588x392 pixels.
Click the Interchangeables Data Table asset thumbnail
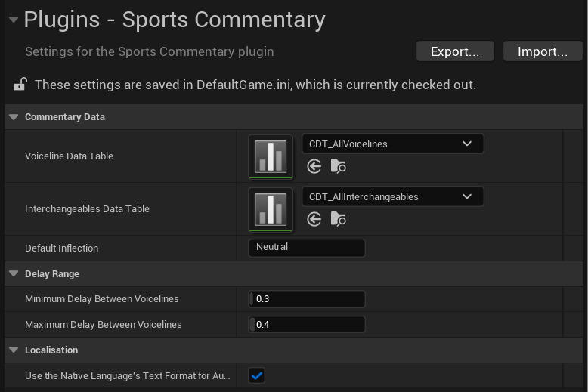tap(271, 209)
